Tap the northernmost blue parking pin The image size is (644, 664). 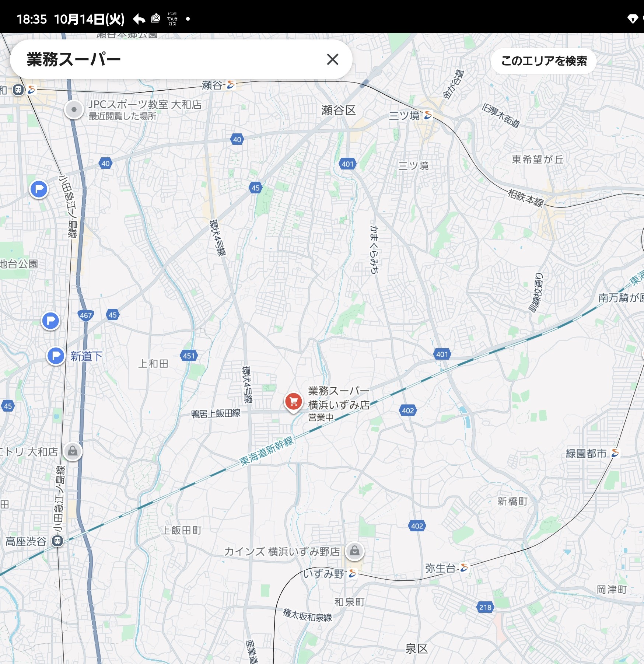click(x=39, y=189)
